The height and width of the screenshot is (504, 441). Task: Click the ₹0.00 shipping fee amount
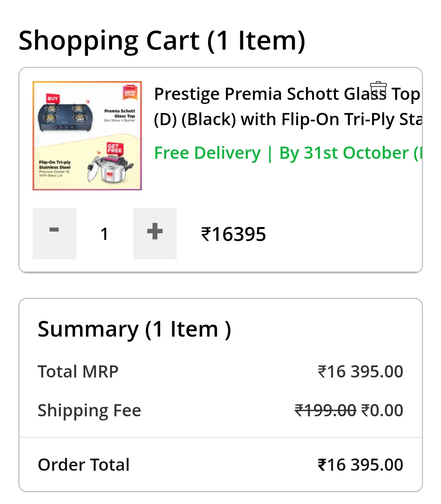pos(382,410)
